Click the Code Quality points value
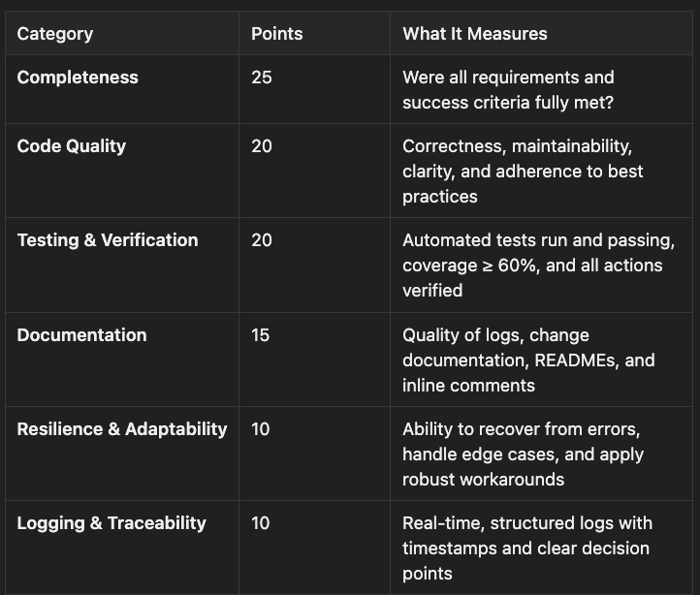Image resolution: width=700 pixels, height=595 pixels. pyautogui.click(x=262, y=146)
